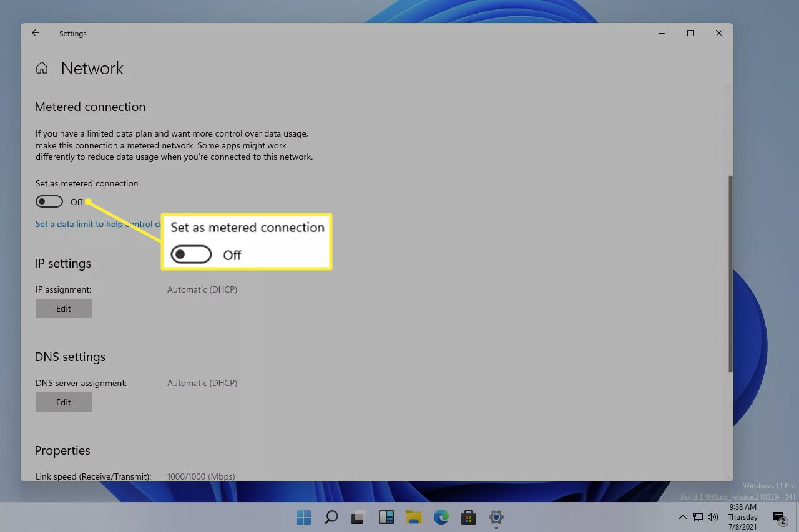Open the Widgets panel icon
This screenshot has width=799, height=532.
point(386,517)
